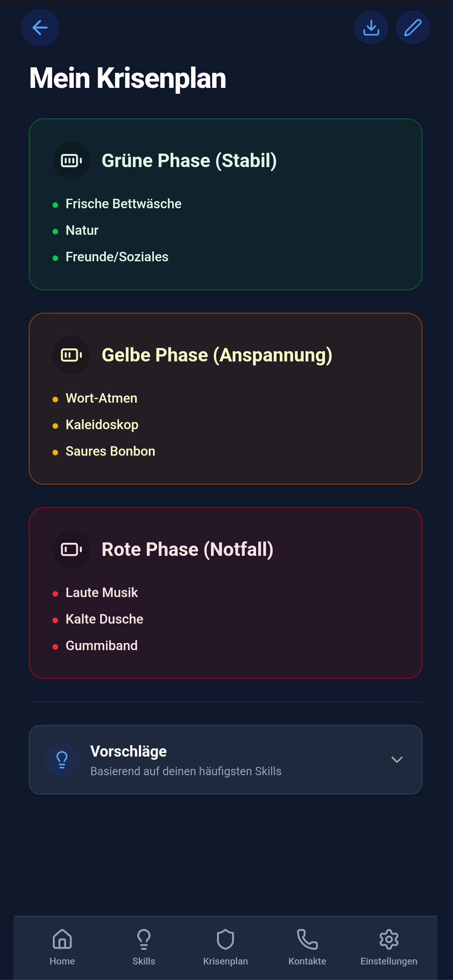Tap Gummiband in the emergency list
453x980 pixels.
click(x=102, y=645)
